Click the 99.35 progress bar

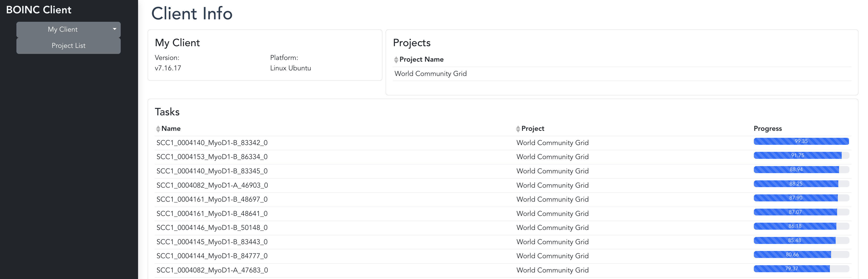point(801,141)
